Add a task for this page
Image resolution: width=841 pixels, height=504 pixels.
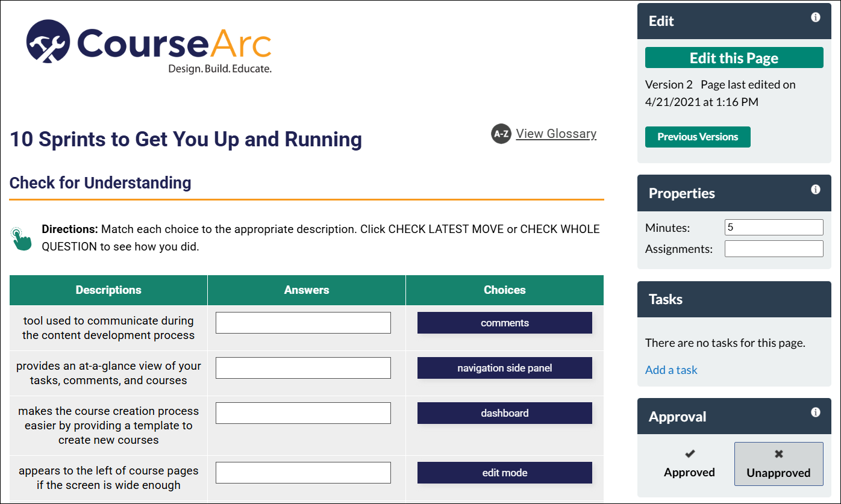click(671, 369)
